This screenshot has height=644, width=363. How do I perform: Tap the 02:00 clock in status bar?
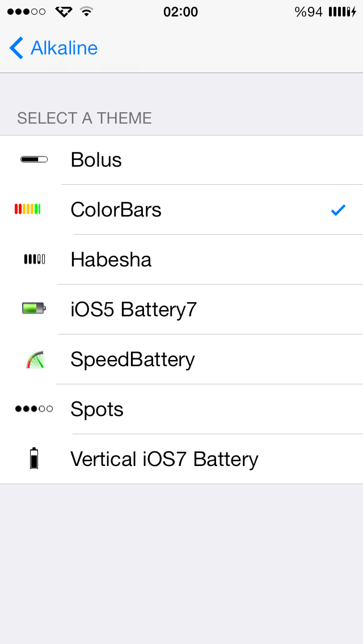tap(180, 12)
